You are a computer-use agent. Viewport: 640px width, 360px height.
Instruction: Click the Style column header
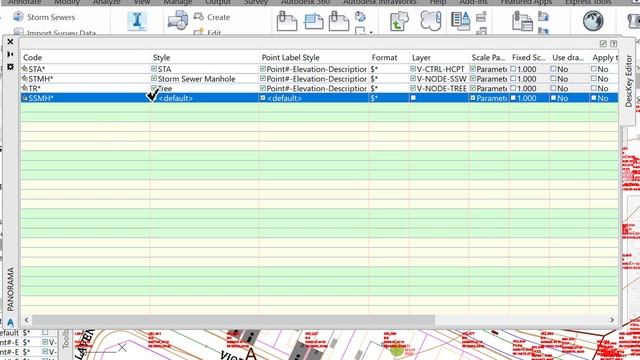coord(204,58)
